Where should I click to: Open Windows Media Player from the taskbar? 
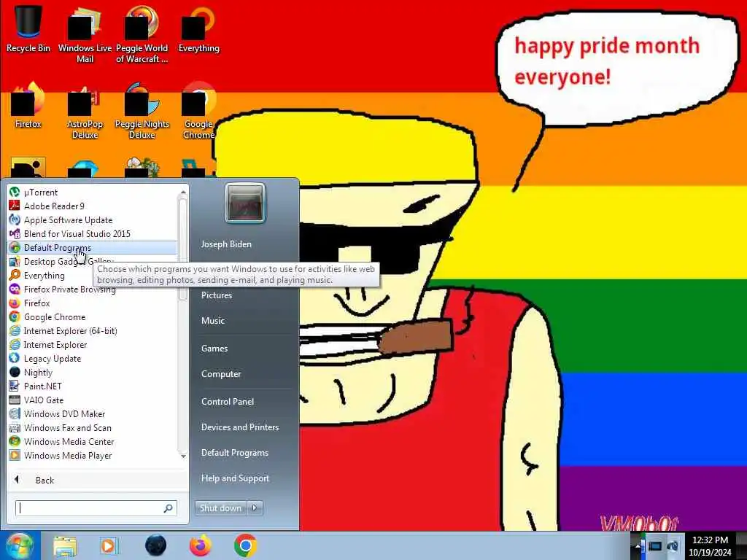pyautogui.click(x=109, y=545)
